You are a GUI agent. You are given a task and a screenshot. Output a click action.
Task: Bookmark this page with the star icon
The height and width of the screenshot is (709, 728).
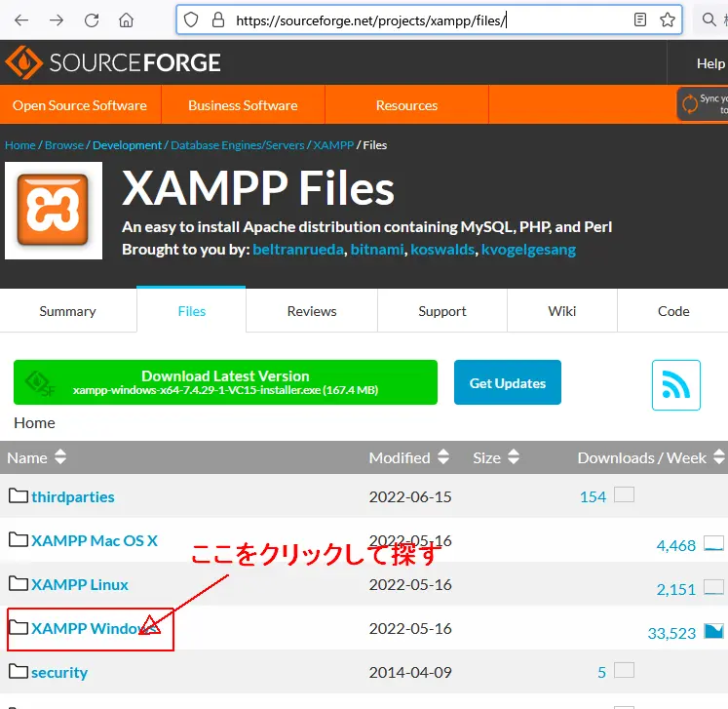coord(668,20)
